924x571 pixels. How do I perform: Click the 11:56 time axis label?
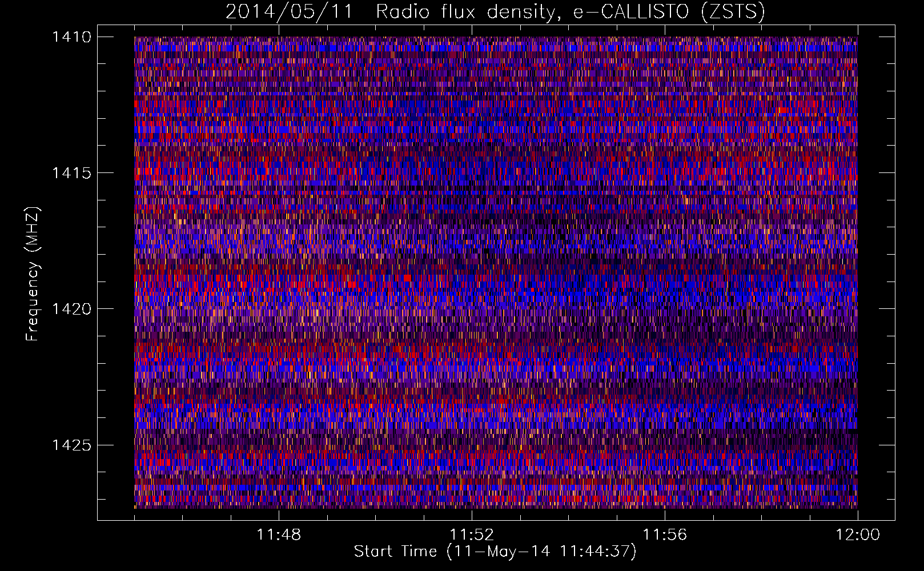click(x=665, y=535)
